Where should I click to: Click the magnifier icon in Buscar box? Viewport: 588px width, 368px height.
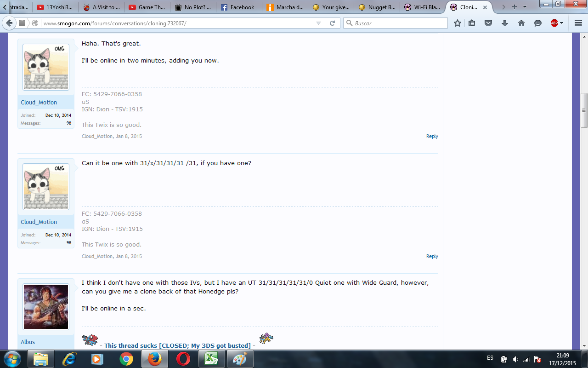[x=350, y=23]
